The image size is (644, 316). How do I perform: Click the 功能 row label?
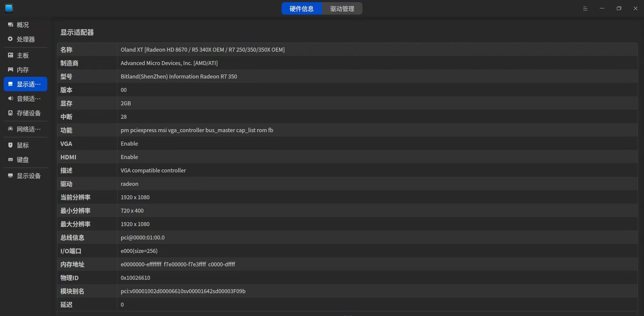tap(66, 130)
